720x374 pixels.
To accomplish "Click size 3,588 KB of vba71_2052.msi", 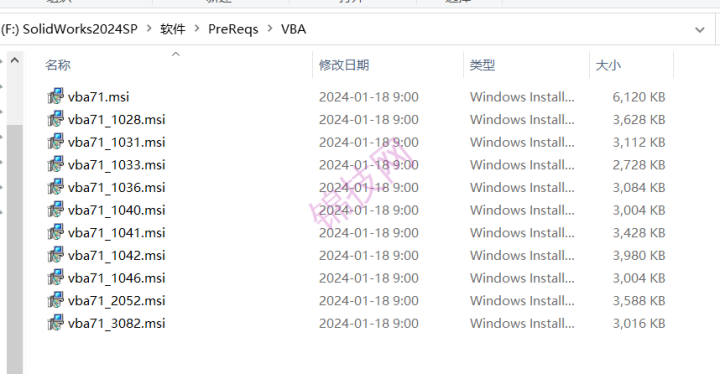I will (639, 301).
